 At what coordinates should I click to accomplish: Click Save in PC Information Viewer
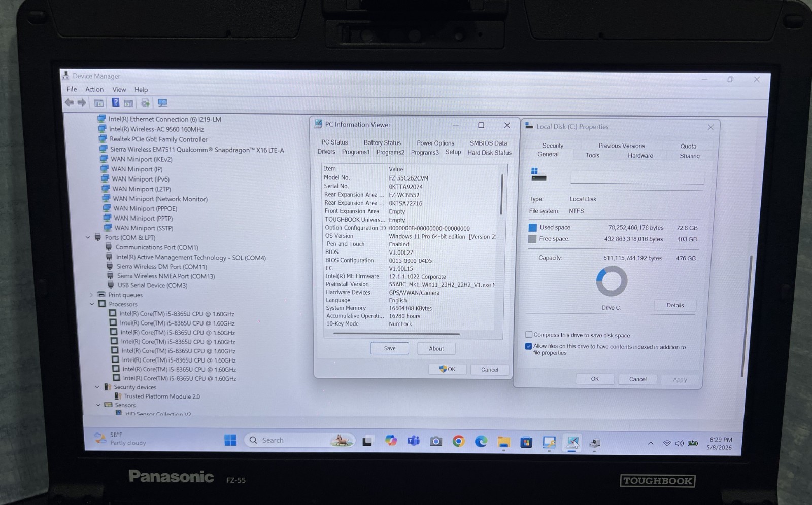click(390, 348)
